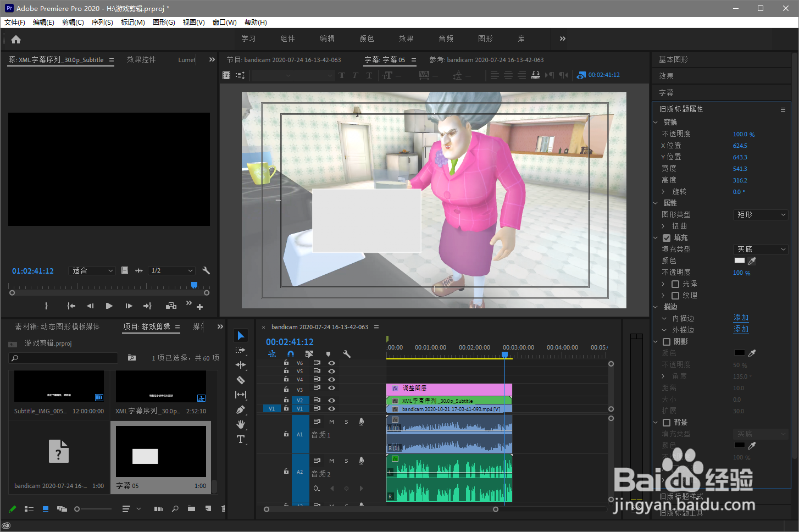Open the 序列(S) menu
Screen dimensions: 799x532
102,23
